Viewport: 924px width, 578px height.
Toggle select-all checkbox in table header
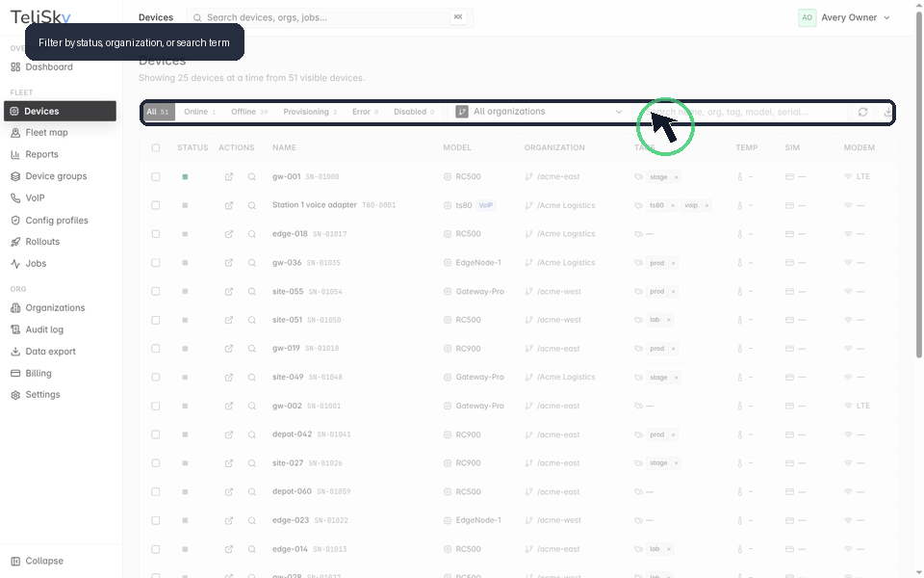click(156, 148)
